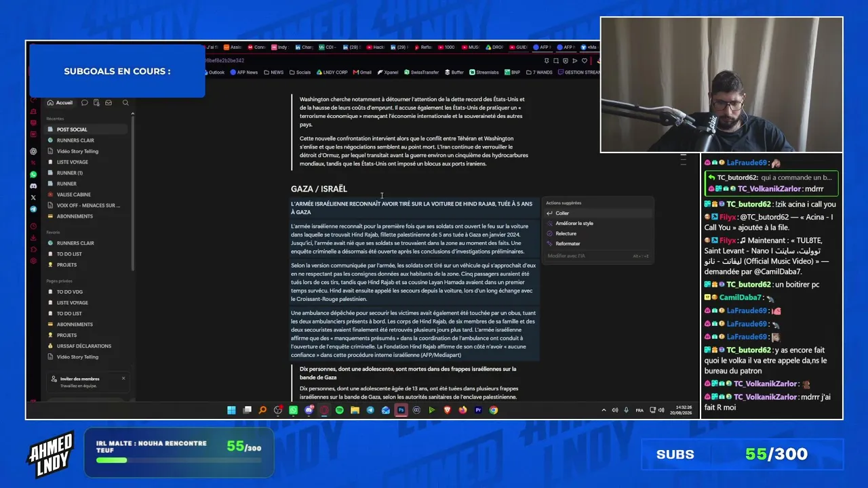868x488 pixels.
Task: Switch to the DROP Google Drive tab
Action: pos(494,47)
